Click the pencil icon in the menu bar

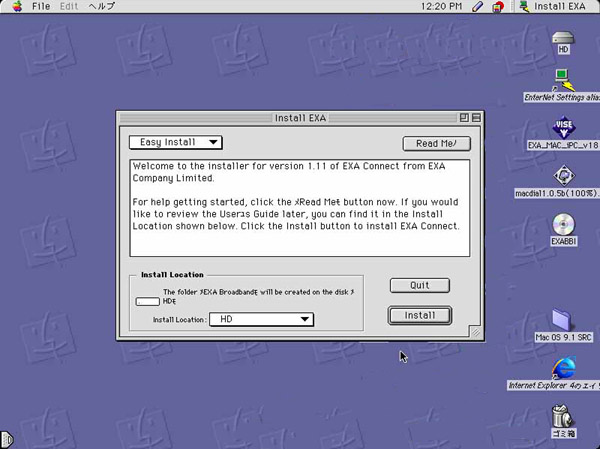click(x=479, y=7)
